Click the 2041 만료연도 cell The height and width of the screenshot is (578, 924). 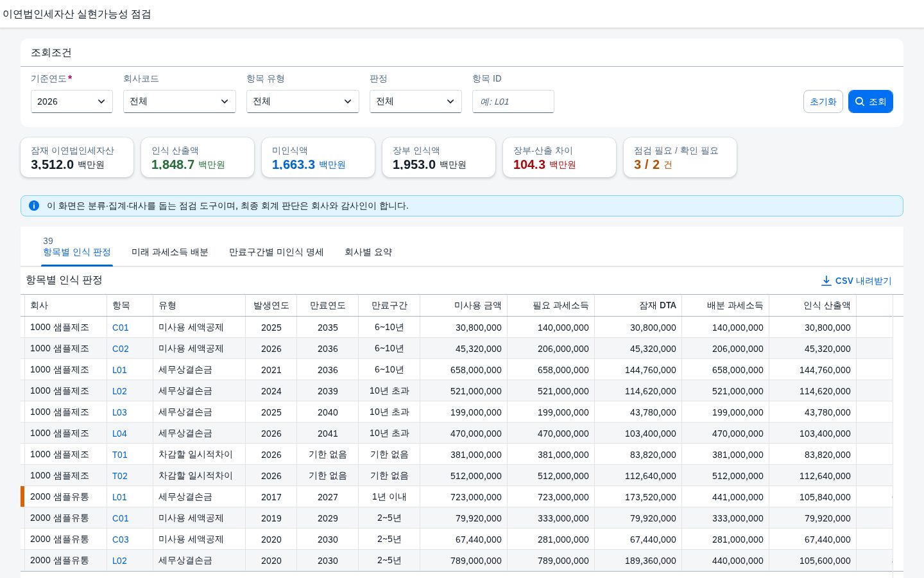point(328,433)
